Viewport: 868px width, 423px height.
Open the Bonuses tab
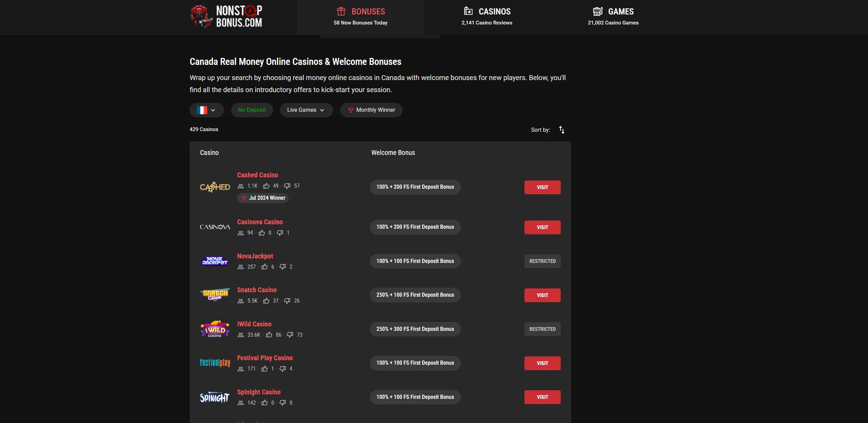click(x=360, y=17)
